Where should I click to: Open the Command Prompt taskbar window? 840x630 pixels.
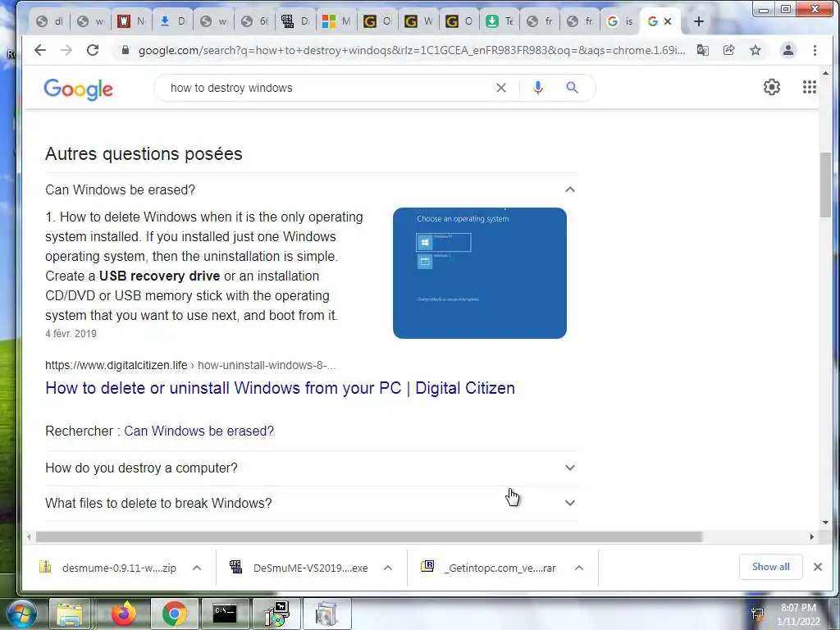pos(225,614)
